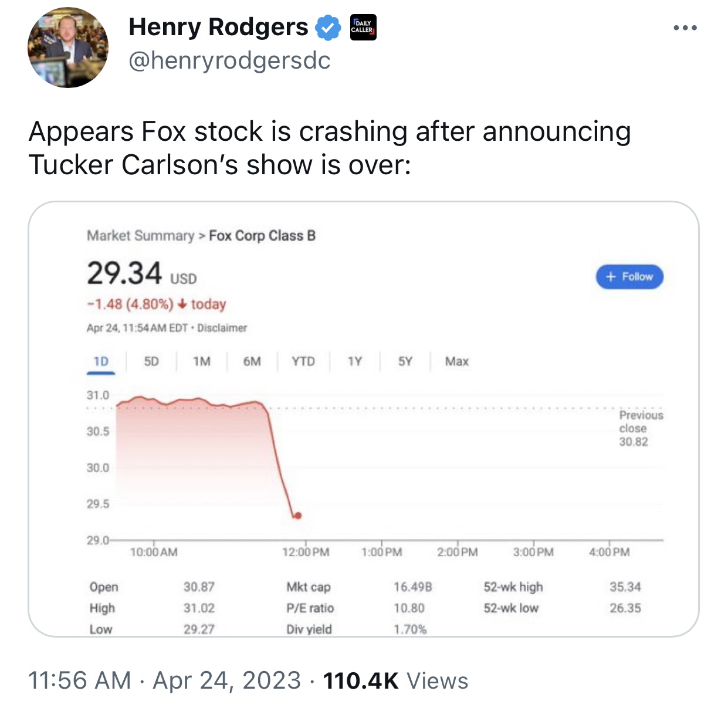Click the blue verified checkmark badge
The image size is (728, 718).
(329, 28)
